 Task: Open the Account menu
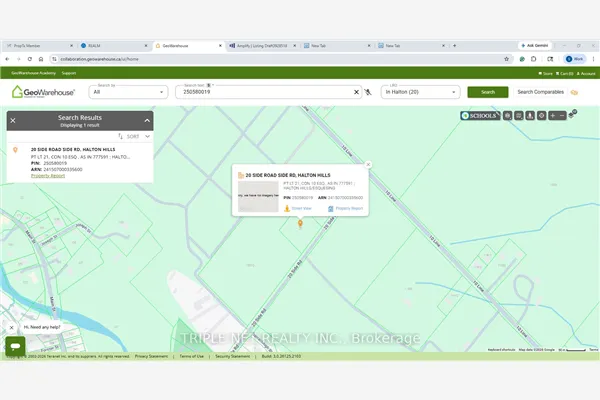click(x=586, y=73)
